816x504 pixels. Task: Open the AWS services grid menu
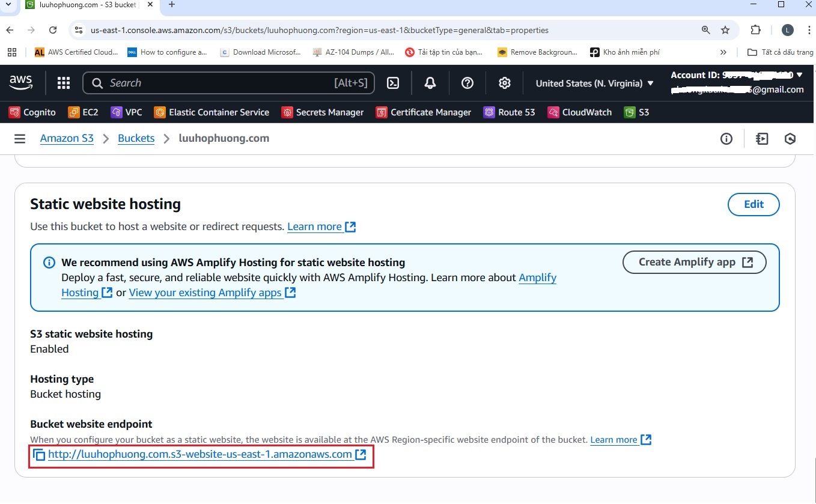(64, 83)
